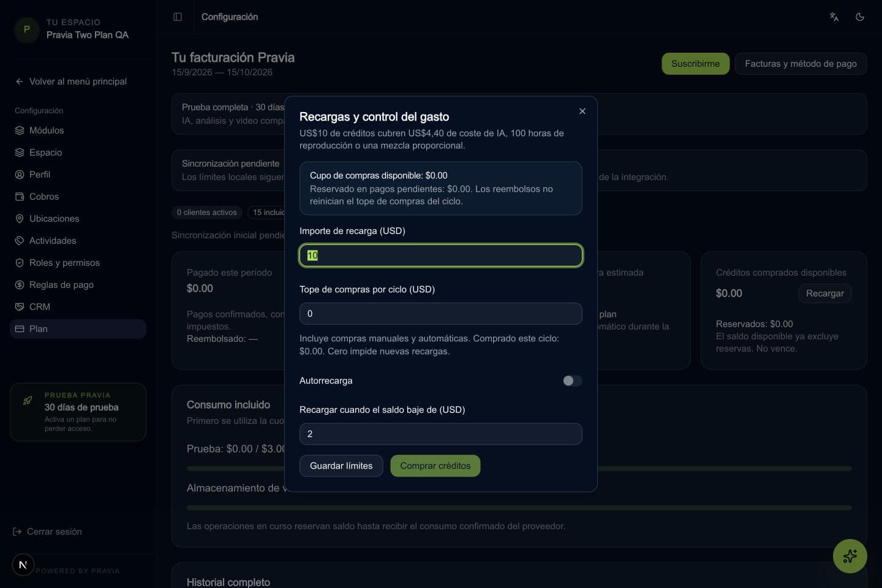Image resolution: width=882 pixels, height=588 pixels.
Task: Go to Roles y permisos section
Action: point(78,263)
